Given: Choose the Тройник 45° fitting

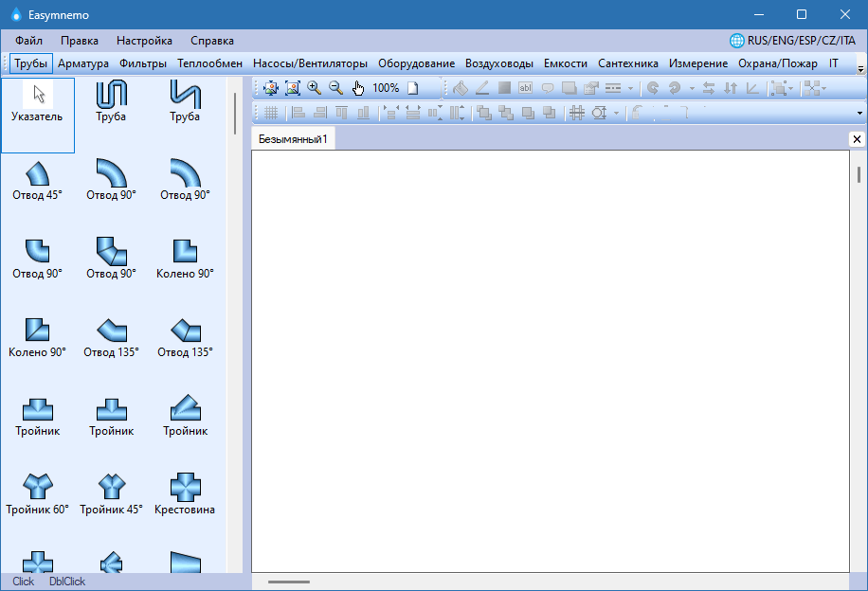Looking at the screenshot, I should [x=111, y=494].
